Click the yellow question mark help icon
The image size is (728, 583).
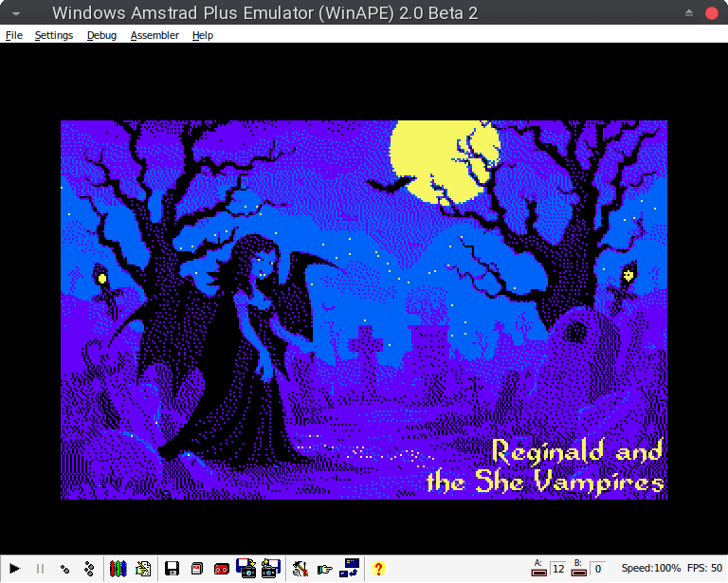378,569
